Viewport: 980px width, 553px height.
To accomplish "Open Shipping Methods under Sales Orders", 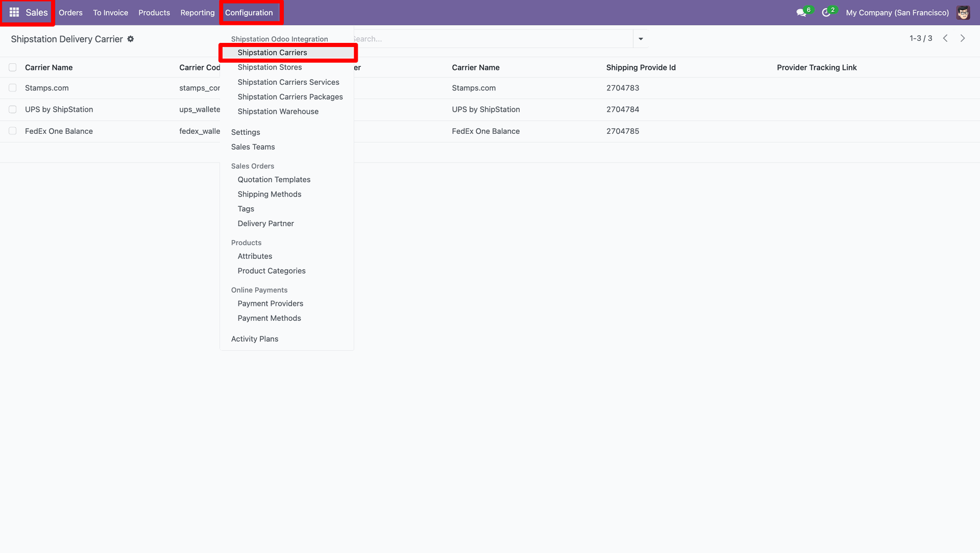I will 269,194.
